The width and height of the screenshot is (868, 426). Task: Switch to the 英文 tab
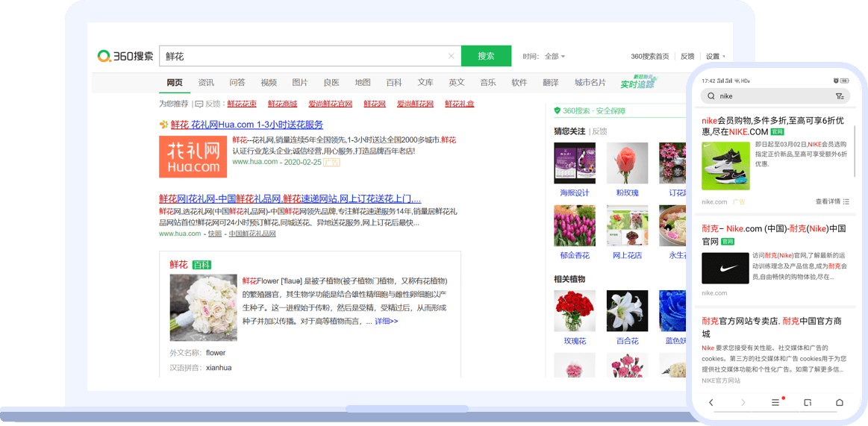(x=457, y=82)
